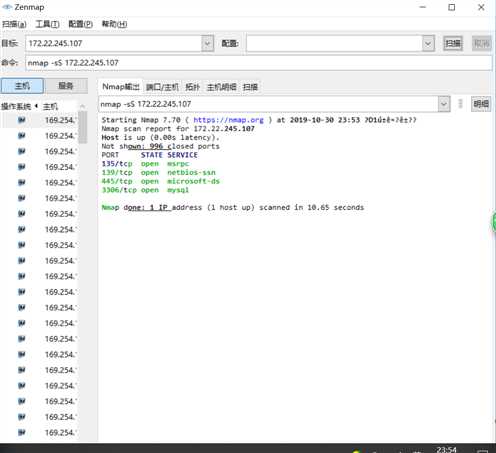This screenshot has height=453, width=496.
Task: Click the 'Nmap scan report for' line
Action: pos(178,129)
